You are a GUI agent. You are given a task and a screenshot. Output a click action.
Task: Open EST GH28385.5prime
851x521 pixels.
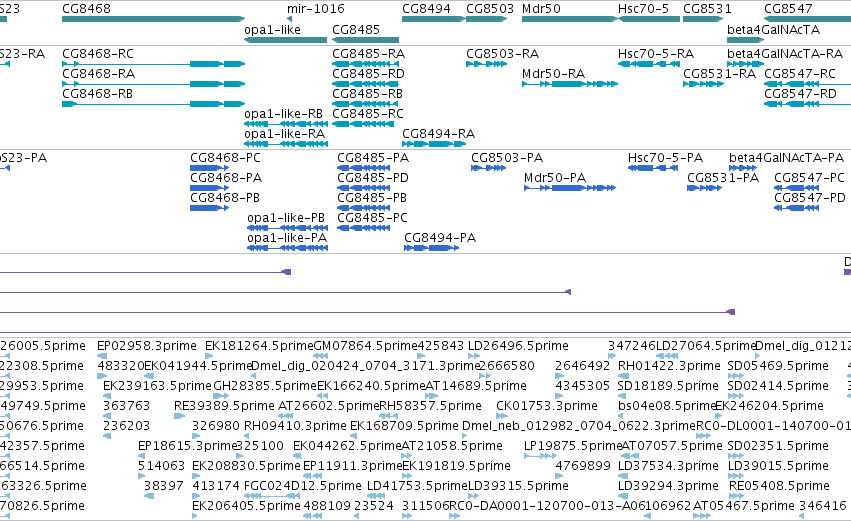(x=265, y=386)
